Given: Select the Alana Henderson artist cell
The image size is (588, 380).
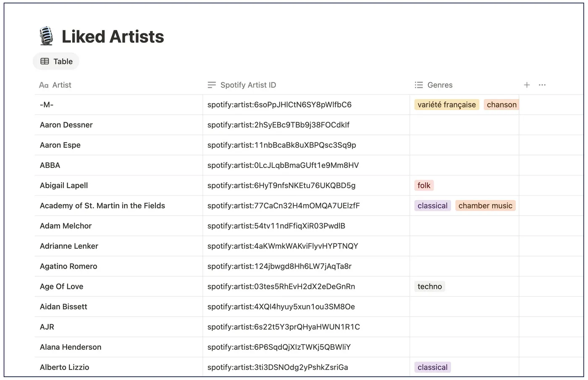Looking at the screenshot, I should [x=118, y=347].
